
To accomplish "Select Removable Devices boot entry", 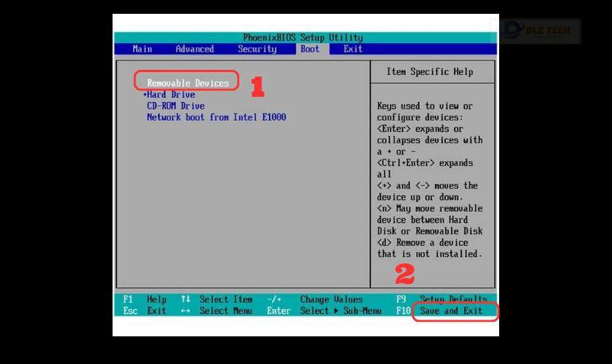I will click(187, 83).
